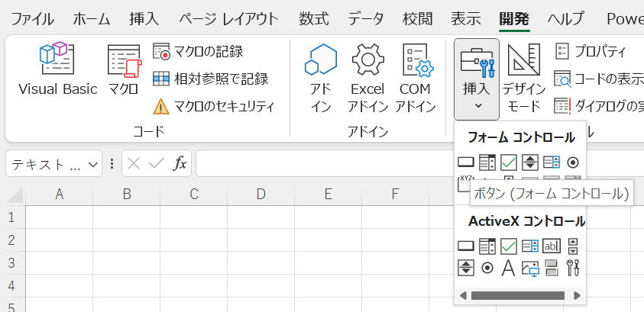Viewport: 644px width, 312px height.
Task: Insert the Form Control check box
Action: (509, 162)
